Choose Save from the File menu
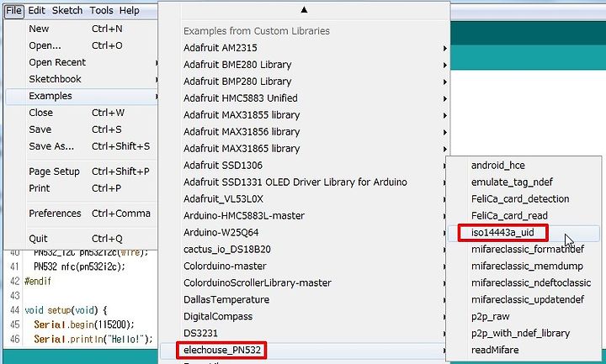606x364 pixels. (82, 129)
